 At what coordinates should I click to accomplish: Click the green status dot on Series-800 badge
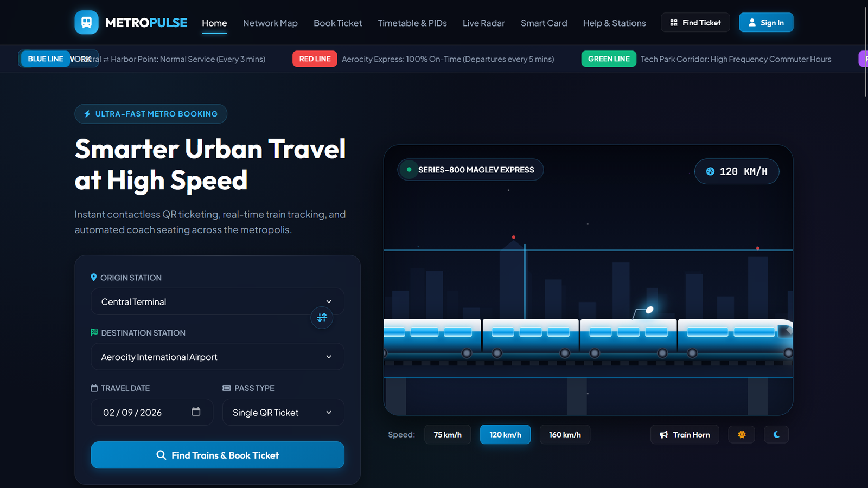[409, 170]
